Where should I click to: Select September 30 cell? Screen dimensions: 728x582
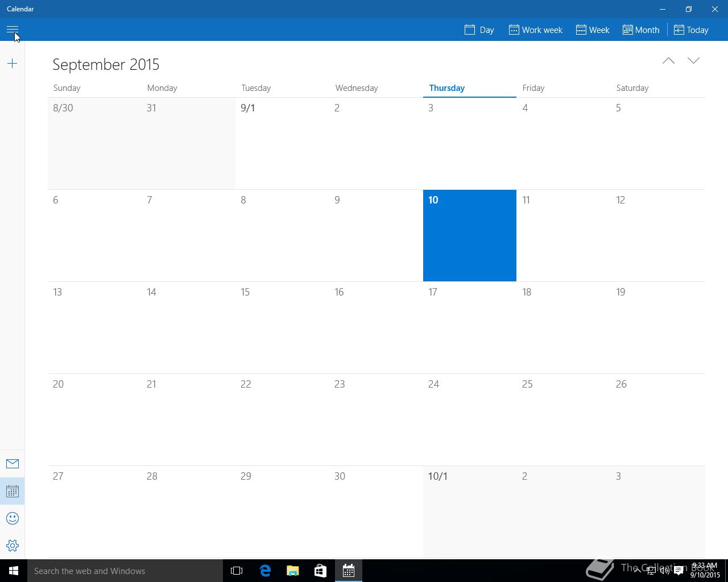376,512
